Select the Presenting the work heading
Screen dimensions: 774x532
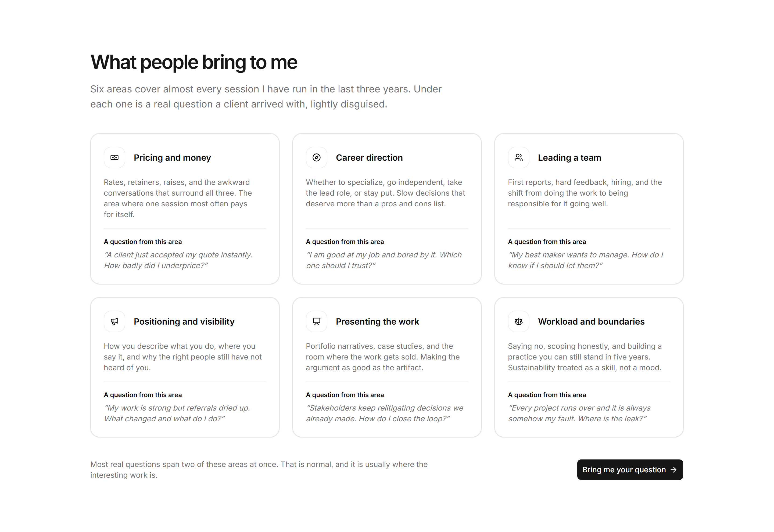(x=377, y=321)
